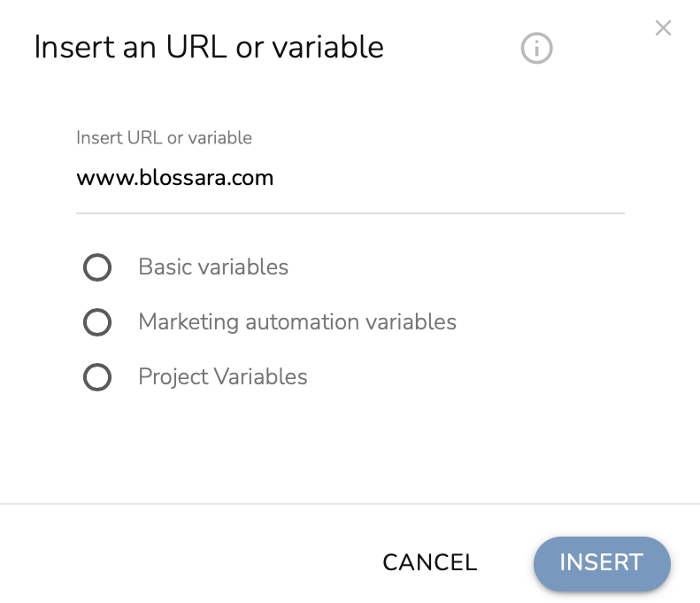Click the divider line above the dialog buttons
Viewport: 700px width, 603px height.
point(350,504)
